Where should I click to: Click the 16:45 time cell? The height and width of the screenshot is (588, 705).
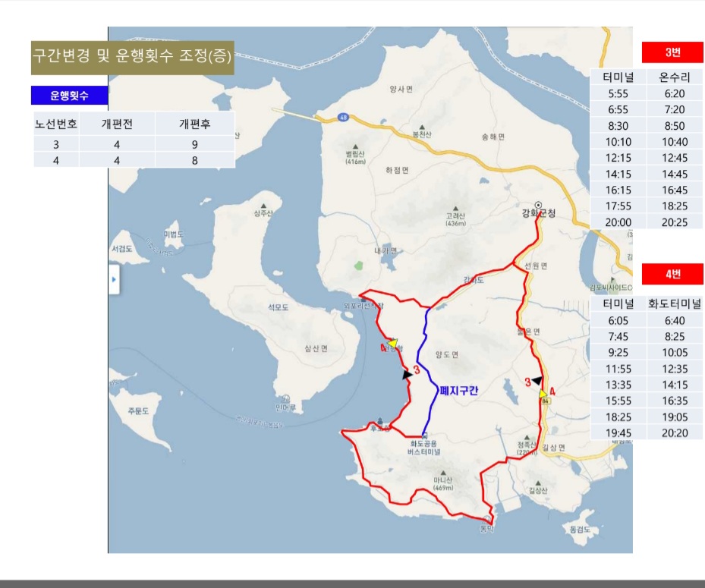[x=675, y=190]
